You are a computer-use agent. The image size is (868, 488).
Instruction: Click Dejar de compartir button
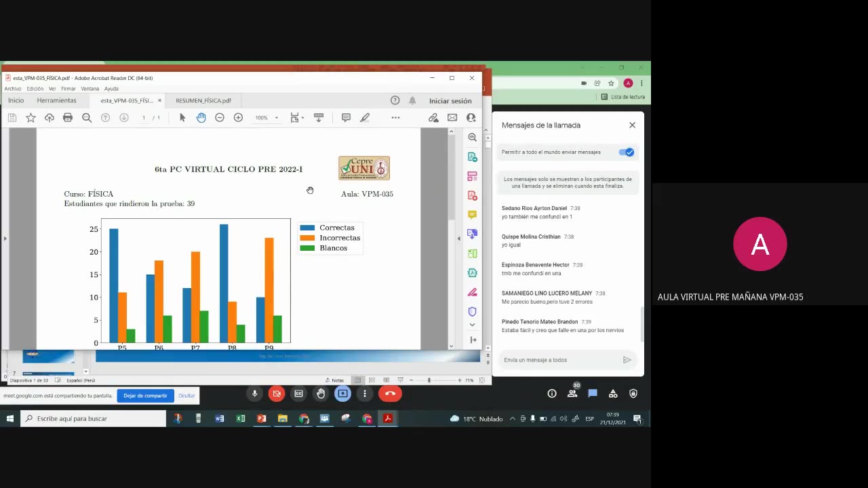(x=145, y=395)
